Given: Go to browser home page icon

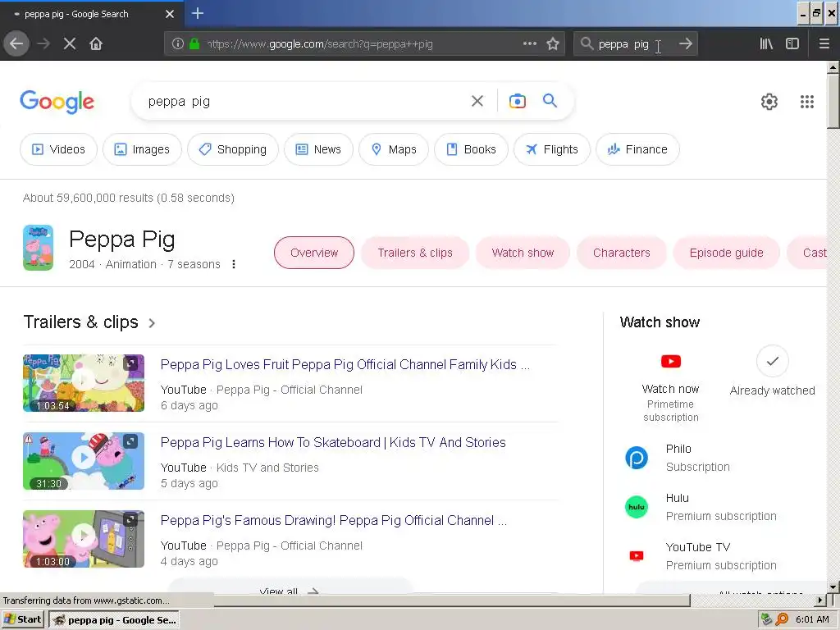Looking at the screenshot, I should pos(96,44).
